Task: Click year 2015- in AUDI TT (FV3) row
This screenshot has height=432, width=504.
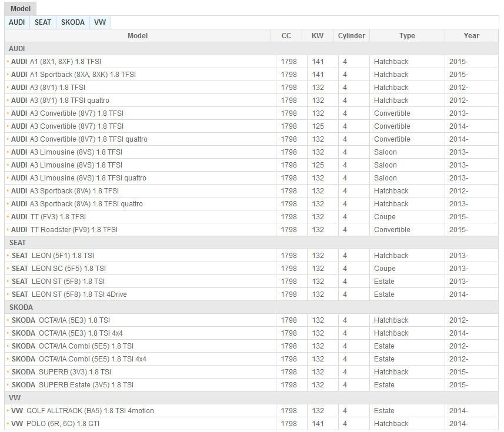Action: point(459,217)
